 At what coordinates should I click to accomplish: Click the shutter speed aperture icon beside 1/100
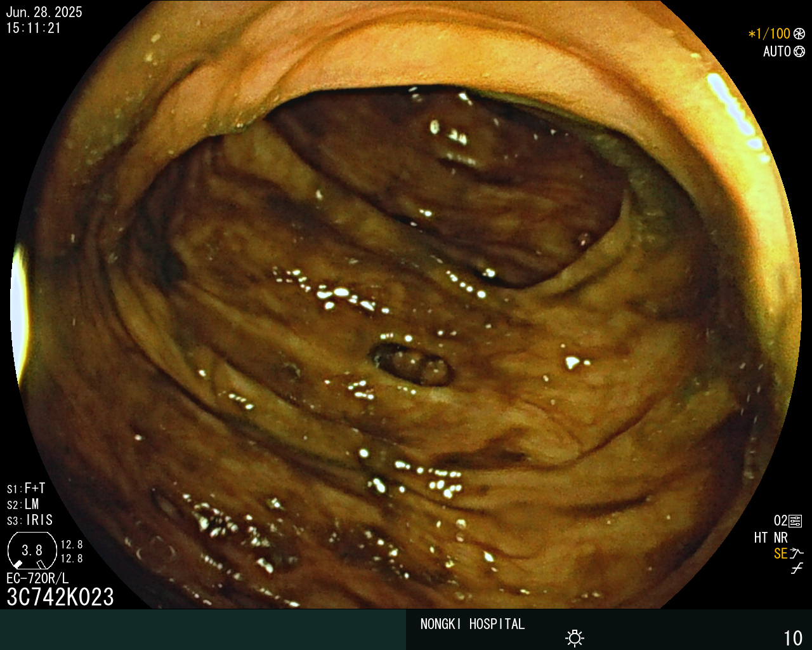click(799, 34)
